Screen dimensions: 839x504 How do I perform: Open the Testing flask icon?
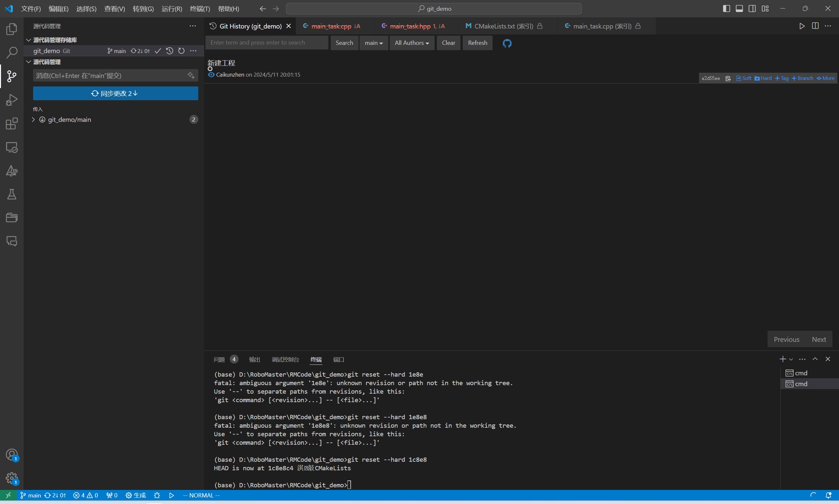coord(11,195)
